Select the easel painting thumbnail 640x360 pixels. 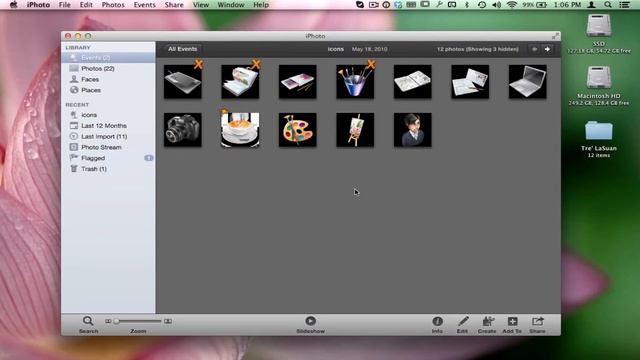click(x=355, y=130)
